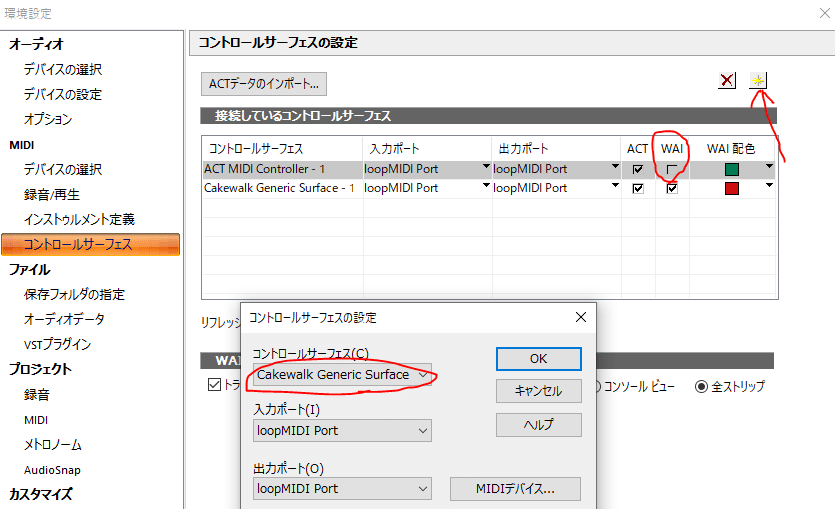Click the キャンセル button
This screenshot has width=835, height=509.
click(x=538, y=391)
